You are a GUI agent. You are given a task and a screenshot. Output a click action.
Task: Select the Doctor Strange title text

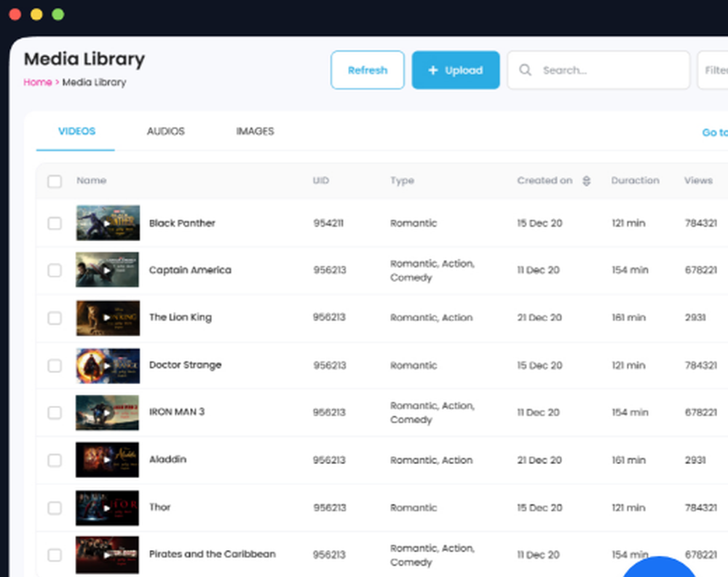coord(185,365)
